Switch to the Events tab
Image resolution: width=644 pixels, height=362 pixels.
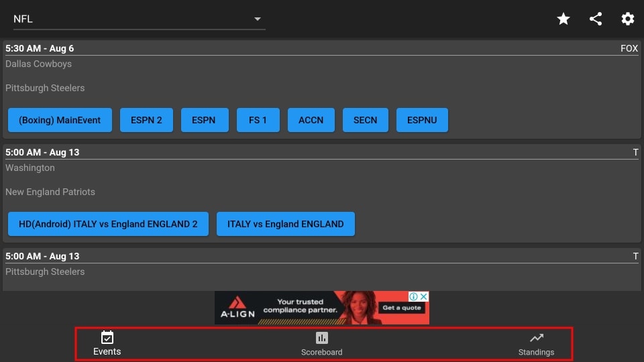point(107,344)
